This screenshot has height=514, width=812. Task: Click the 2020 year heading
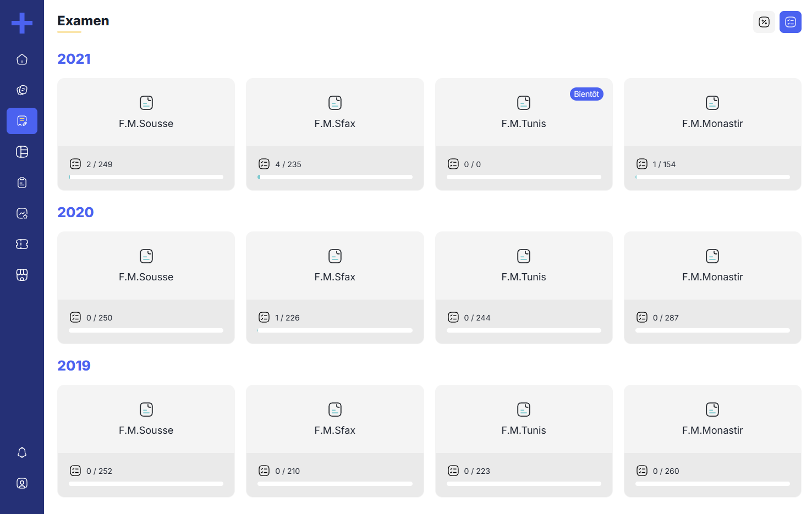pyautogui.click(x=75, y=212)
